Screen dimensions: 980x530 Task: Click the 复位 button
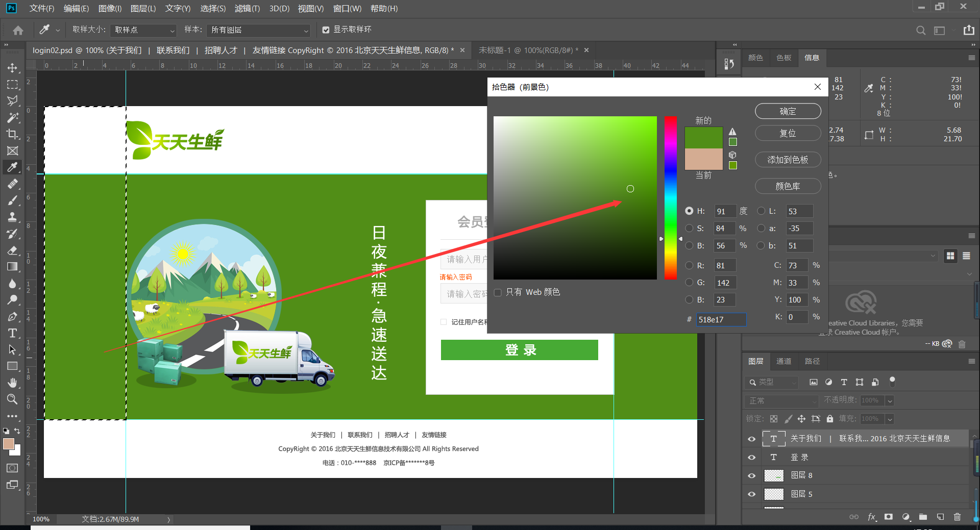tap(788, 133)
